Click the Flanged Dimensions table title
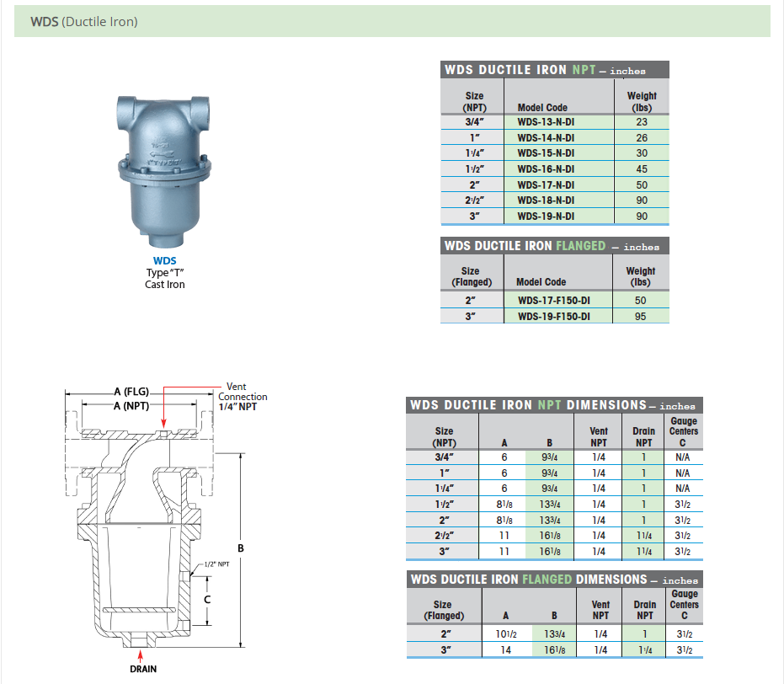This screenshot has height=684, width=784. (553, 580)
